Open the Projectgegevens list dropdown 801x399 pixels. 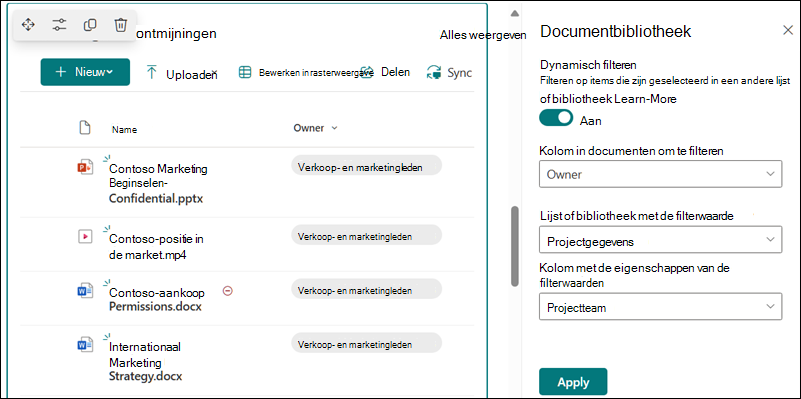pos(661,240)
